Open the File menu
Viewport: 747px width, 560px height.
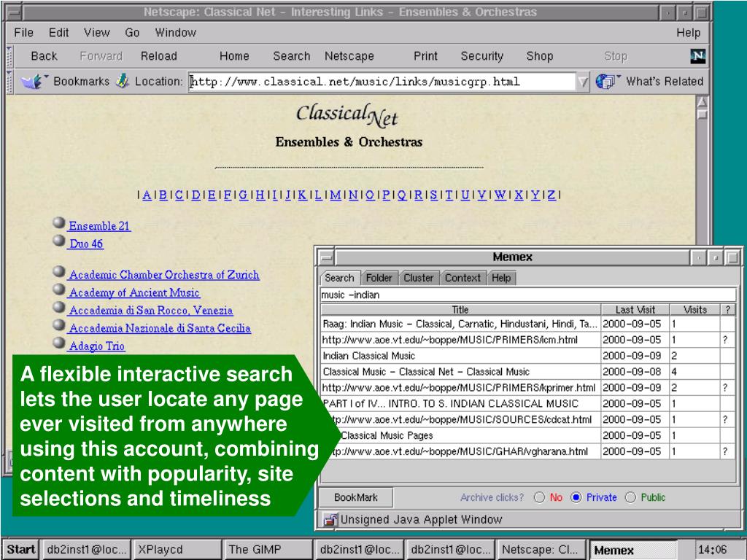point(24,33)
